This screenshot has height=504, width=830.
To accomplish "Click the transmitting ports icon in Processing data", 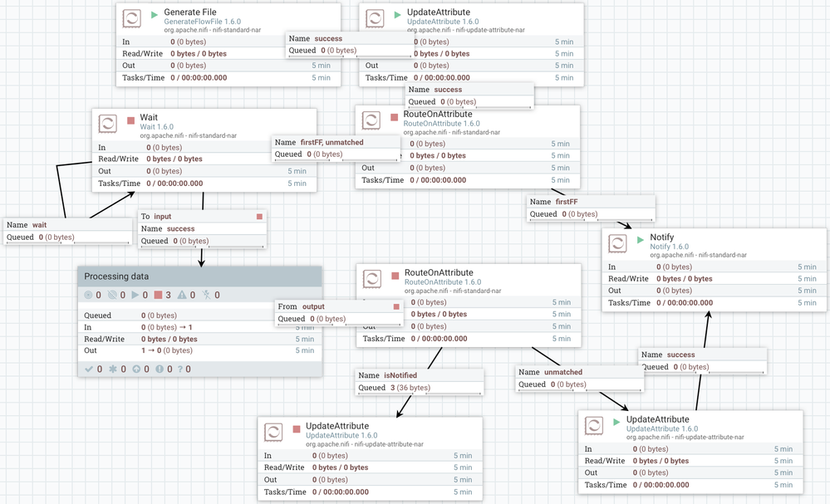I will coord(88,295).
